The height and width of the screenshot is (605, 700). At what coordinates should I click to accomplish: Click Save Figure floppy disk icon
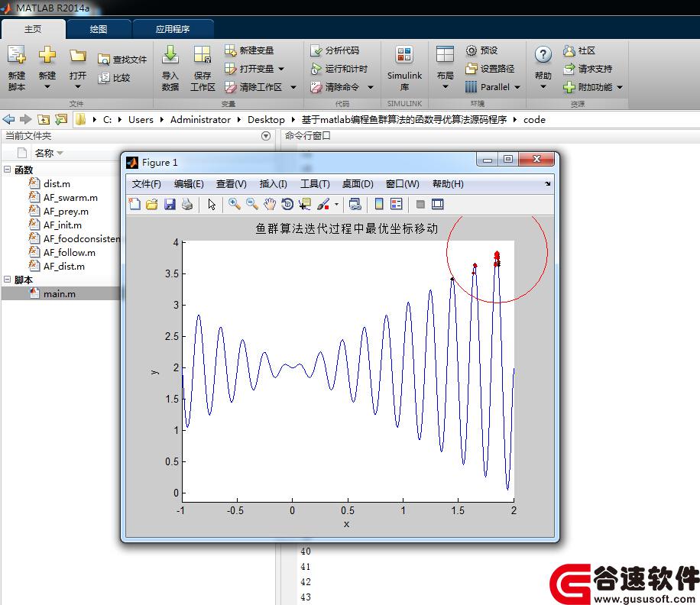[170, 204]
